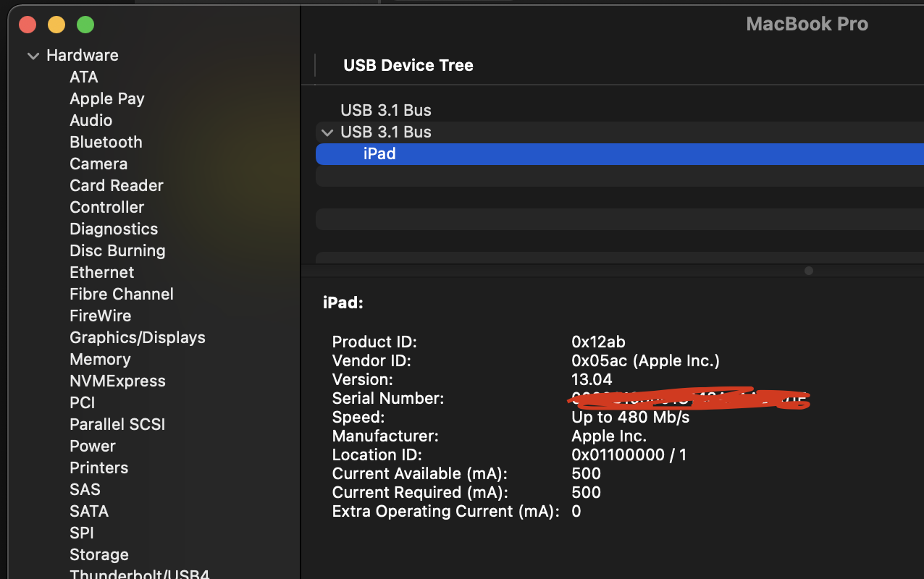The height and width of the screenshot is (579, 924).
Task: Select Storage in the sidebar
Action: 98,555
